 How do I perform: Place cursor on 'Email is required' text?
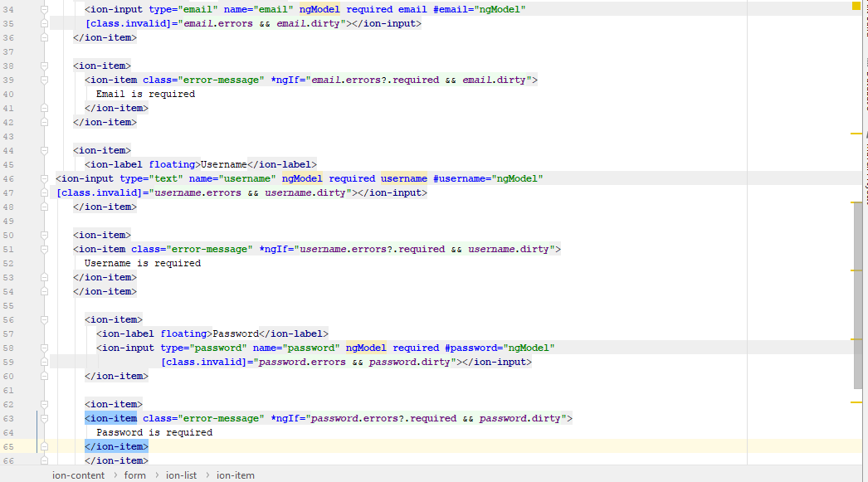tap(145, 94)
